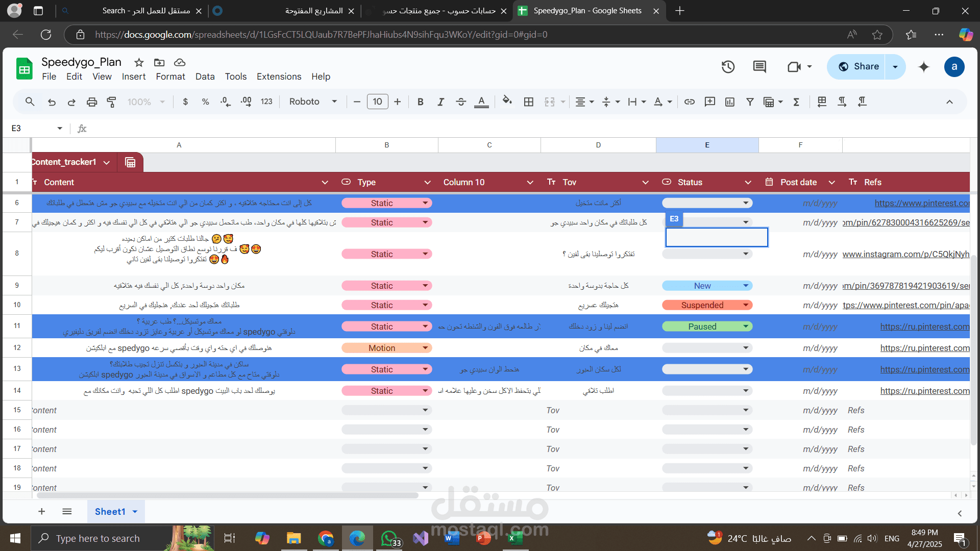Image resolution: width=980 pixels, height=551 pixels.
Task: Open the comments panel icon
Action: coord(759,67)
